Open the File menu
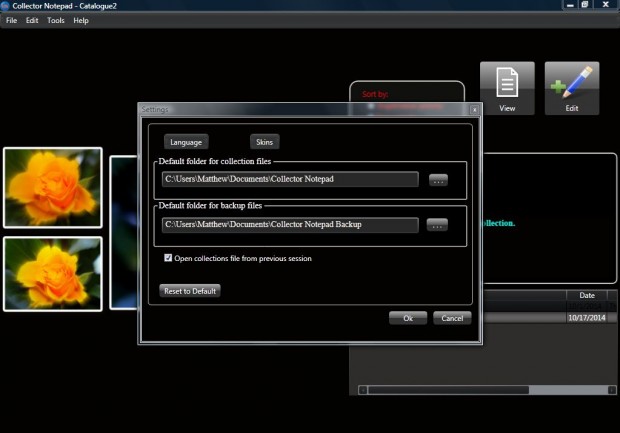Image resolution: width=620 pixels, height=433 pixels. click(x=12, y=20)
